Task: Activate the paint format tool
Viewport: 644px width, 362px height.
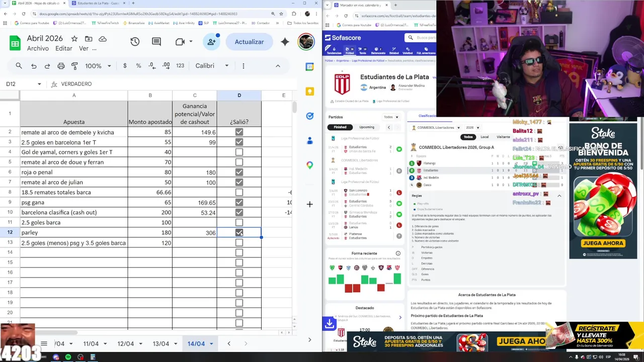Action: click(74, 66)
